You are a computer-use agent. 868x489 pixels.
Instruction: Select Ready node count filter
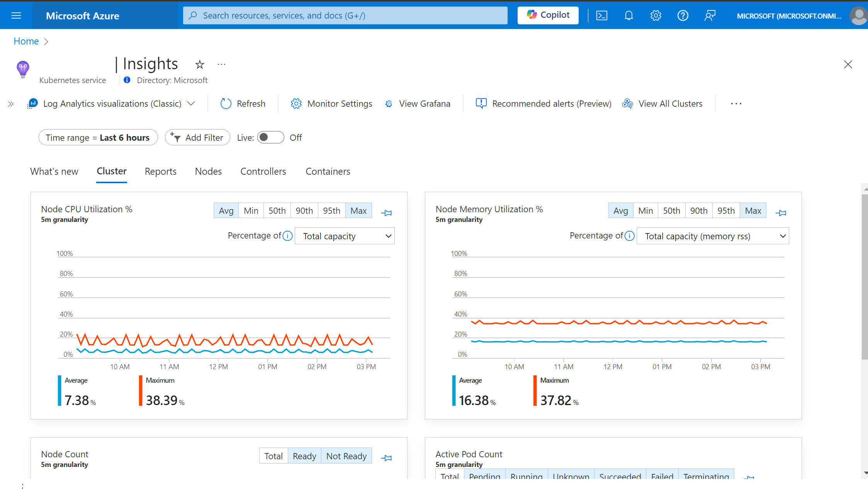304,456
